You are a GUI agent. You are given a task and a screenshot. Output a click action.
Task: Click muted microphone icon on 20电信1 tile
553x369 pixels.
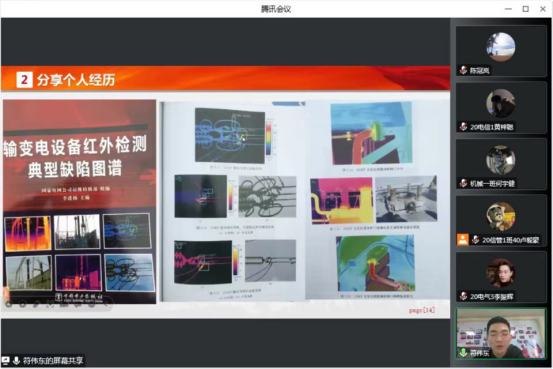click(x=463, y=127)
